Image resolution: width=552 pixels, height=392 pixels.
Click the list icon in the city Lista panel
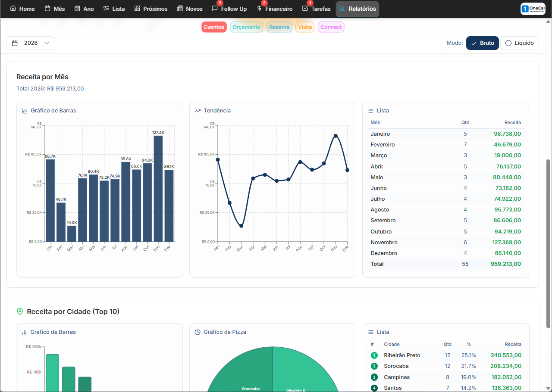coord(370,332)
